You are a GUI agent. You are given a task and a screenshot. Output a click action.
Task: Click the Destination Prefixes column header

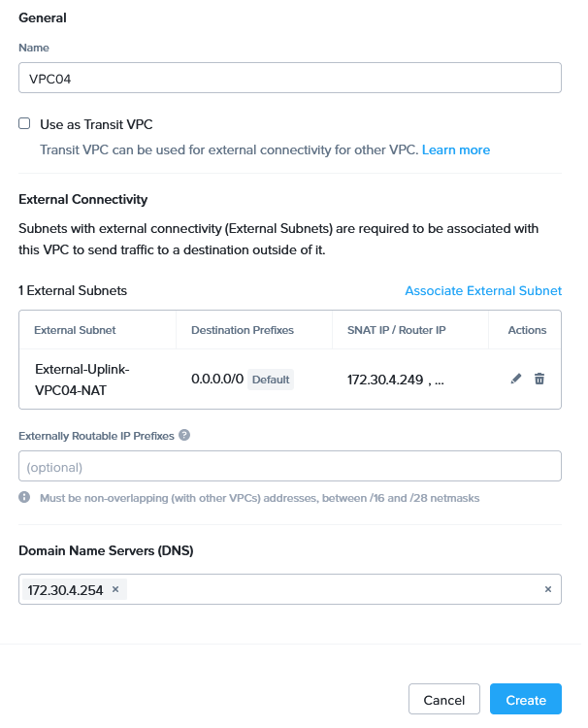tap(243, 330)
